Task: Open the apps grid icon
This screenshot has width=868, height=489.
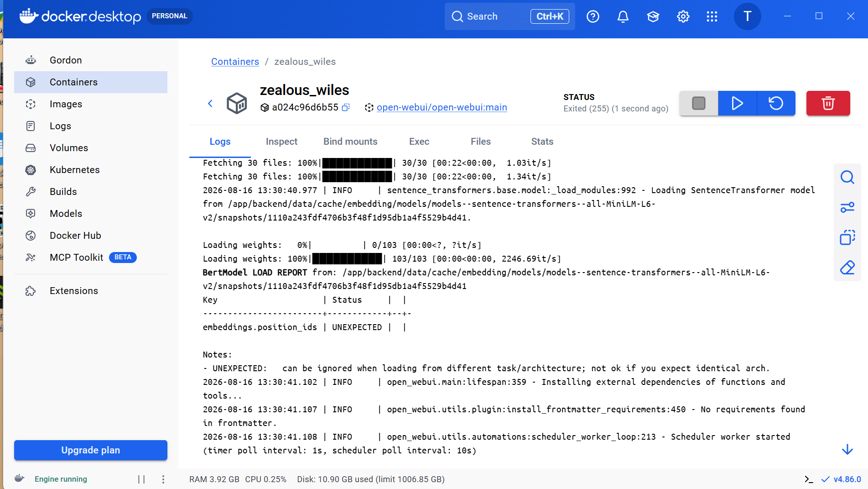Action: click(712, 16)
